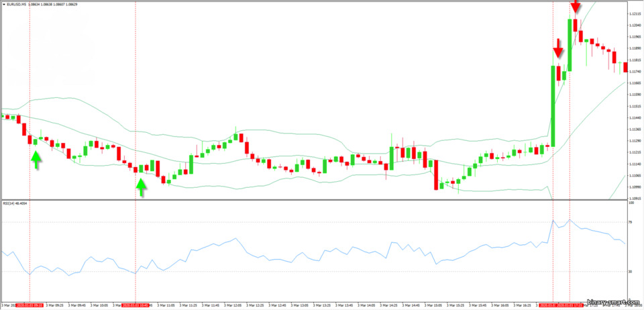This screenshot has width=644, height=310.
Task: Click the 1.11515 price scale label
Action: point(635,106)
